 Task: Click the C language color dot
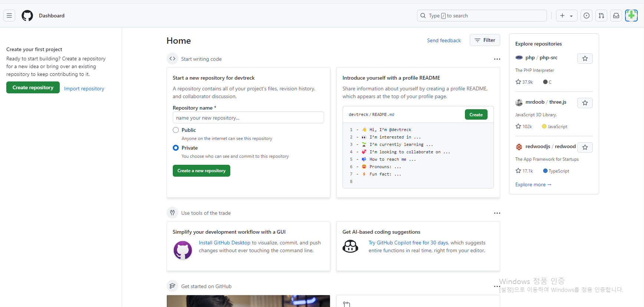[x=545, y=82]
